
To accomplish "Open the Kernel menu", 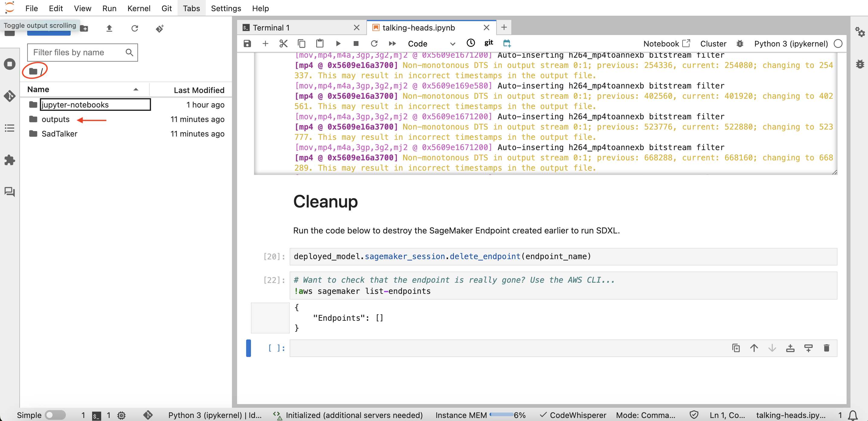I will click(139, 8).
